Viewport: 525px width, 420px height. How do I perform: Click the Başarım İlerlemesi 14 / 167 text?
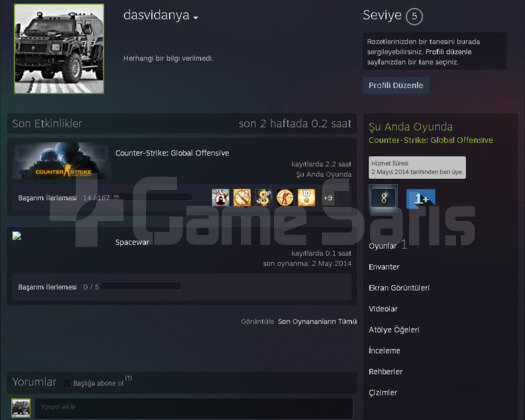[x=64, y=198]
